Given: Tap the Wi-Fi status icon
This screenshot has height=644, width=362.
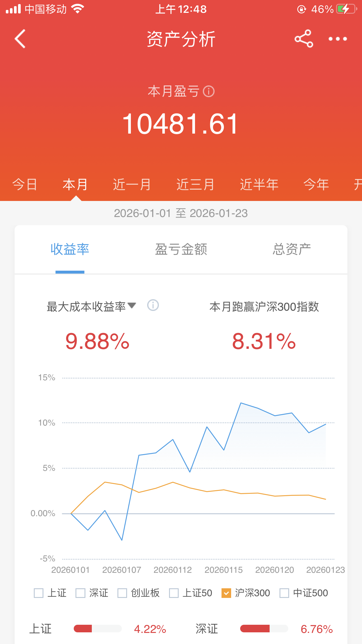Looking at the screenshot, I should click(x=78, y=9).
